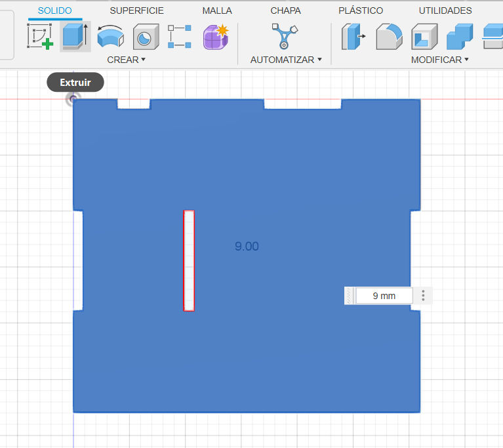
Task: Expand the MODIFICAR dropdown menu
Action: coord(440,60)
